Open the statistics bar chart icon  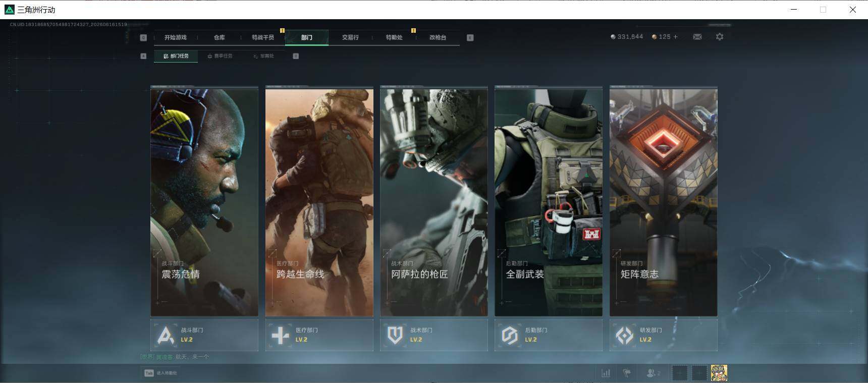606,373
